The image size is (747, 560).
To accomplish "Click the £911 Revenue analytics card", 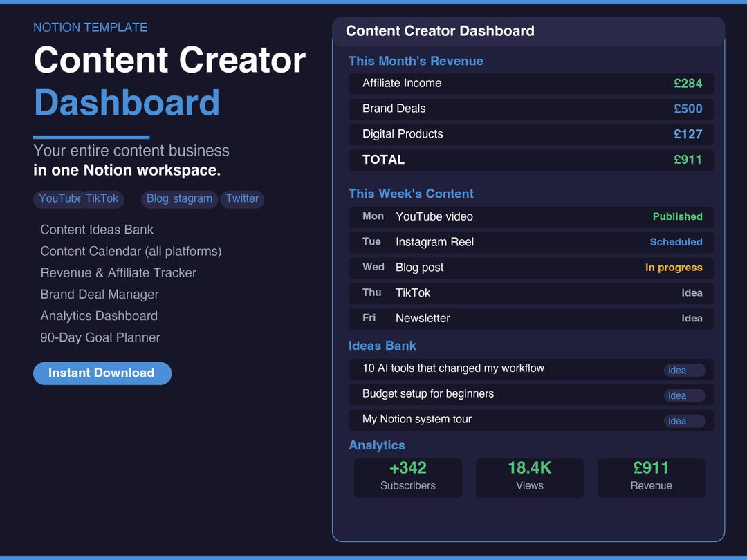I will point(652,478).
